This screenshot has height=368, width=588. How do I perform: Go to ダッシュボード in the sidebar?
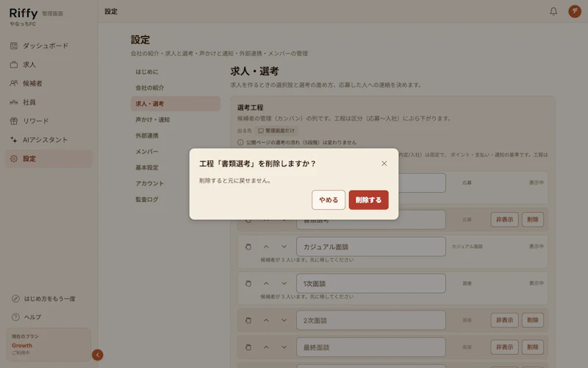pos(49,46)
